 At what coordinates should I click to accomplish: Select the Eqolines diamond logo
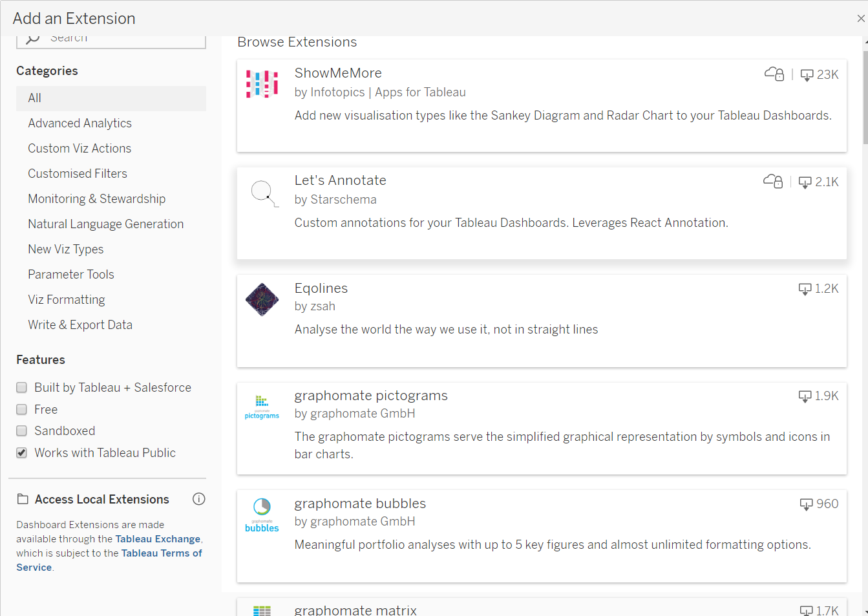[262, 299]
